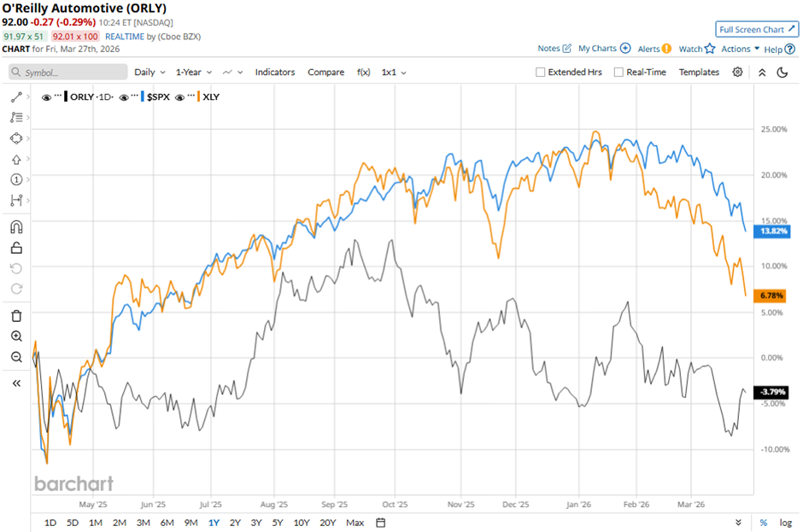The image size is (803, 532).
Task: Open the 1x1 layout dropdown
Action: pyautogui.click(x=394, y=73)
